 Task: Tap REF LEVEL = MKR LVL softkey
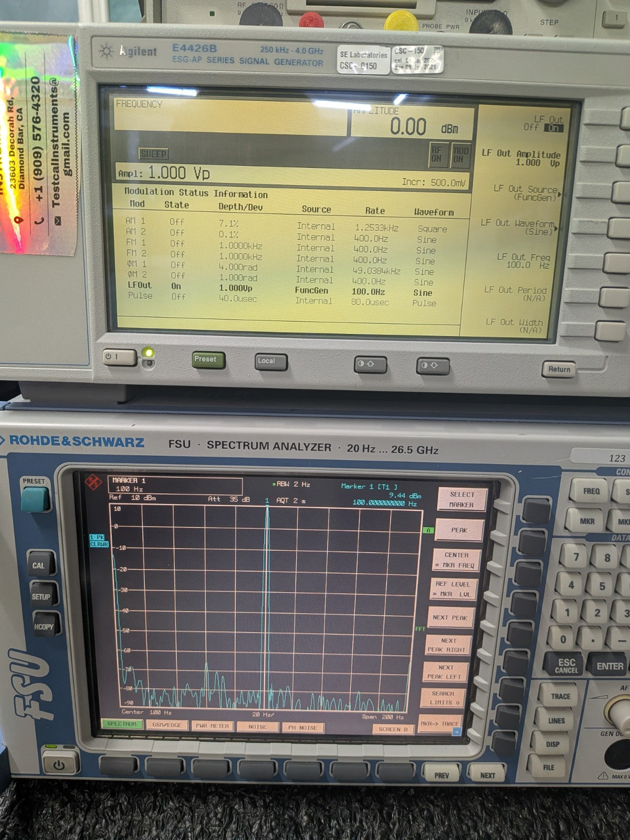[453, 589]
